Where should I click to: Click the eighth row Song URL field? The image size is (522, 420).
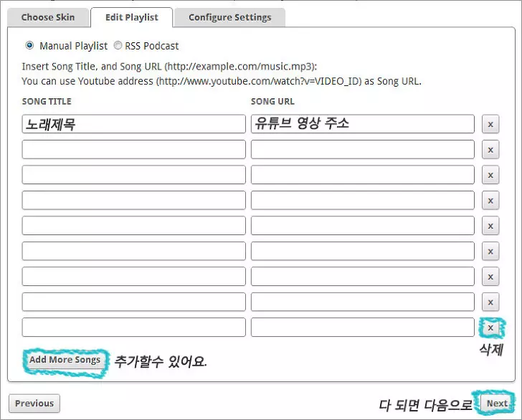(x=363, y=302)
